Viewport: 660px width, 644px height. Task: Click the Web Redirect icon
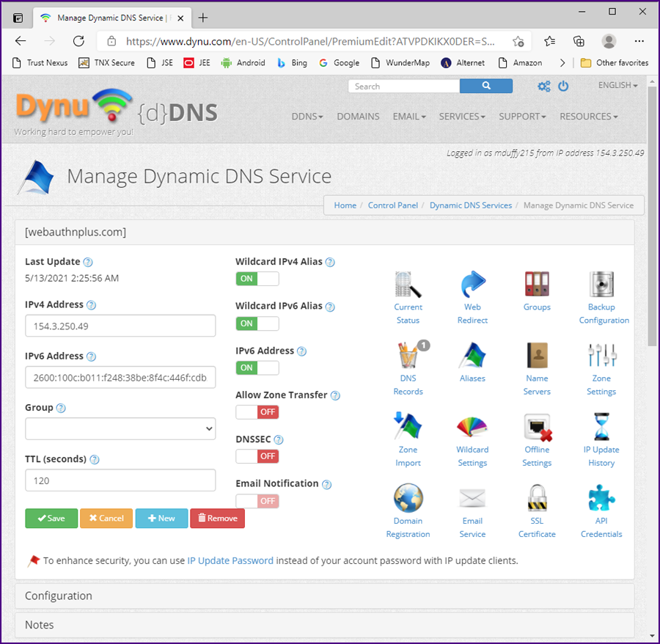[x=472, y=285]
